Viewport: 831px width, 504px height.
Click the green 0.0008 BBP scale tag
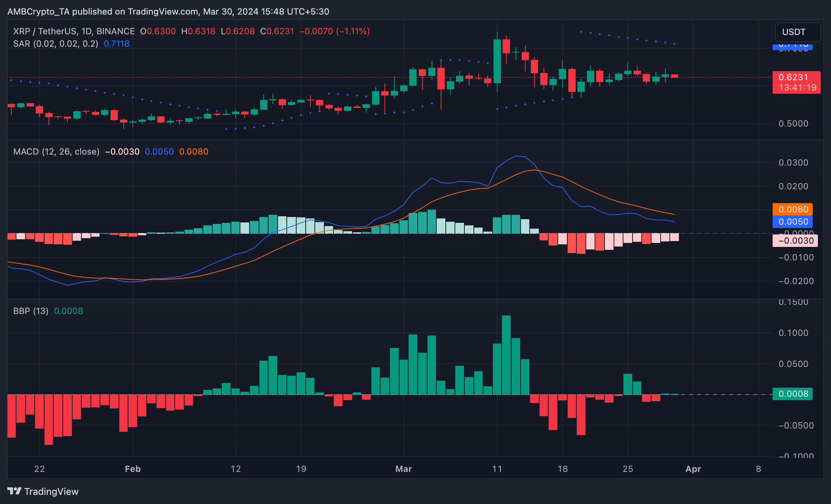pyautogui.click(x=793, y=394)
